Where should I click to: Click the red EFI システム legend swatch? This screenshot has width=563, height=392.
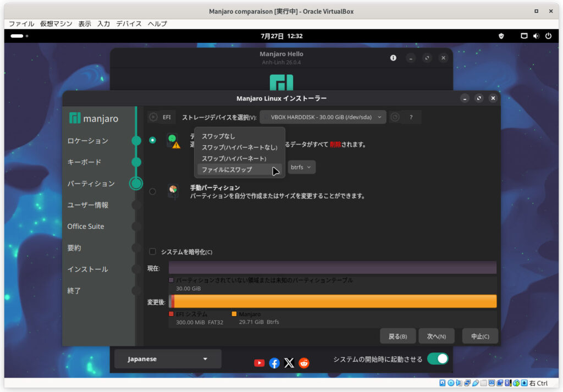click(x=172, y=314)
